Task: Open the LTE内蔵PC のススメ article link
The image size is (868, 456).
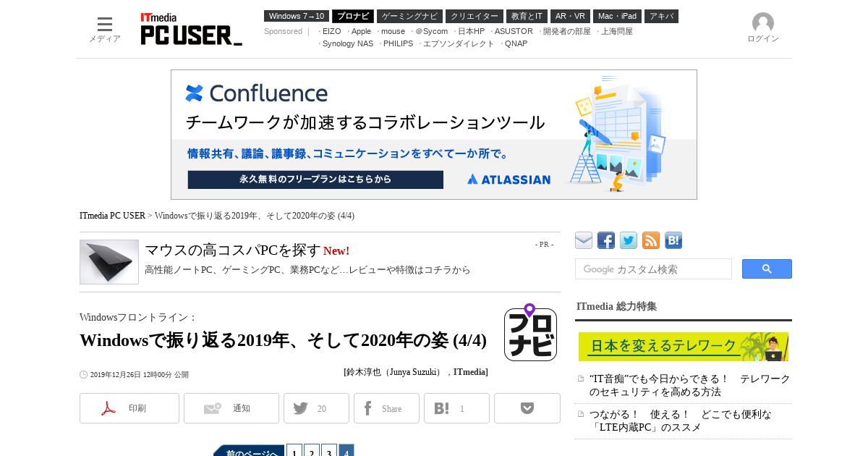Action: coord(681,421)
